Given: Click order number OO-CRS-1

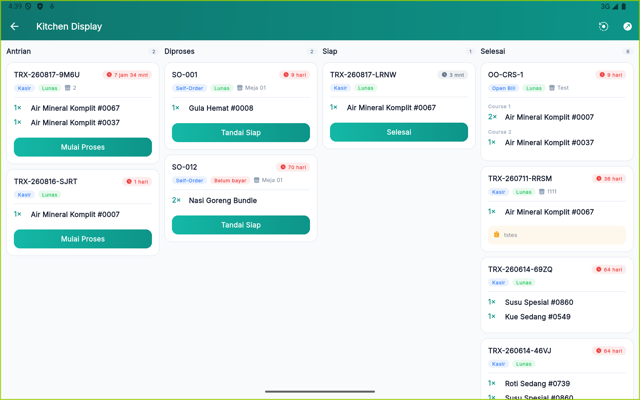Looking at the screenshot, I should (506, 75).
